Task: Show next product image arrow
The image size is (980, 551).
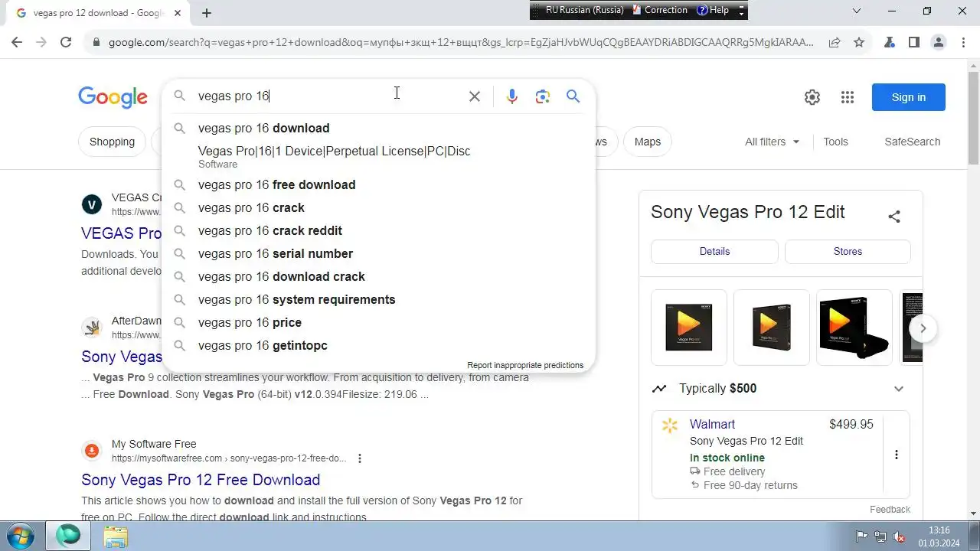Action: tap(923, 328)
